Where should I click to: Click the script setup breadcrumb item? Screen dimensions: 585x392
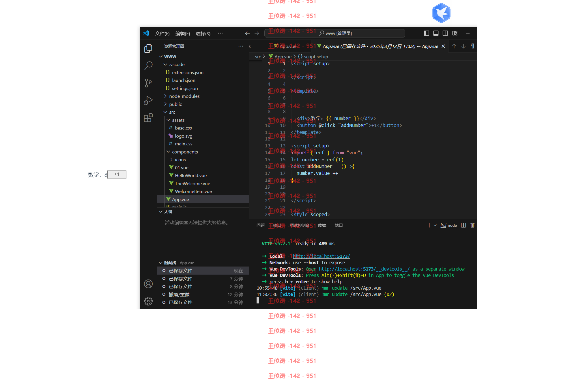(313, 57)
